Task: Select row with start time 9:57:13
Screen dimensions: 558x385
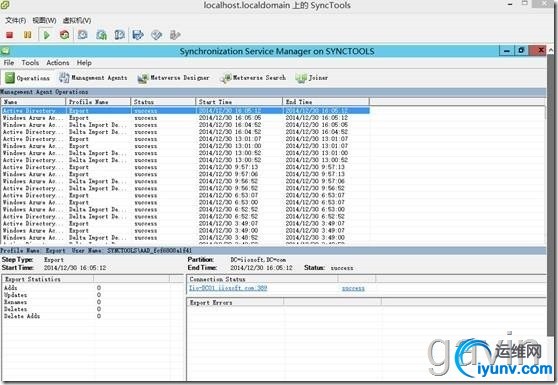Action: click(185, 167)
